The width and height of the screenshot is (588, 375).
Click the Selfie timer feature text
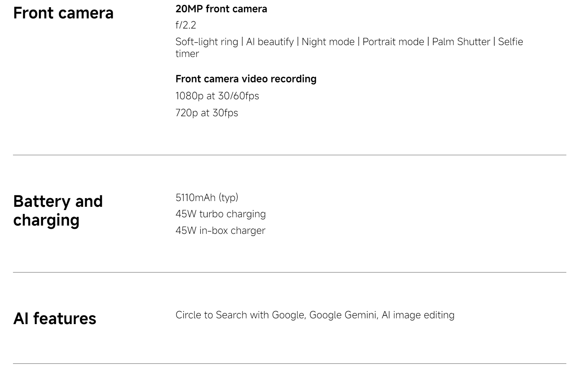coord(349,48)
